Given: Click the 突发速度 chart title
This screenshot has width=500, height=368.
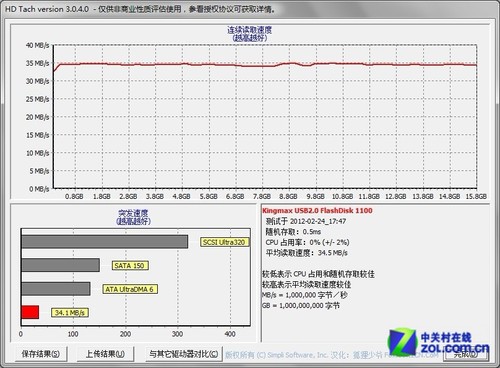Looking at the screenshot, I should tap(133, 213).
